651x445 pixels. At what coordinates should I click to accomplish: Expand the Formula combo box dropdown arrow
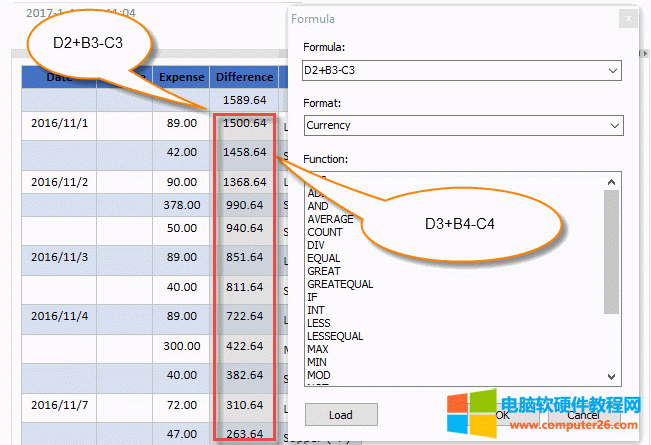pyautogui.click(x=612, y=70)
